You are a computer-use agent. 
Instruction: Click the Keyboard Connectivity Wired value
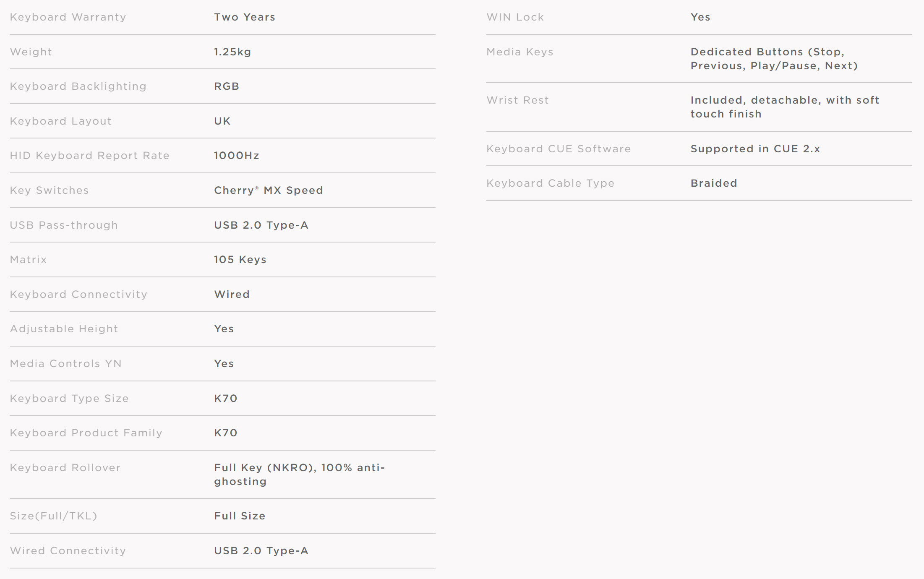tap(232, 295)
